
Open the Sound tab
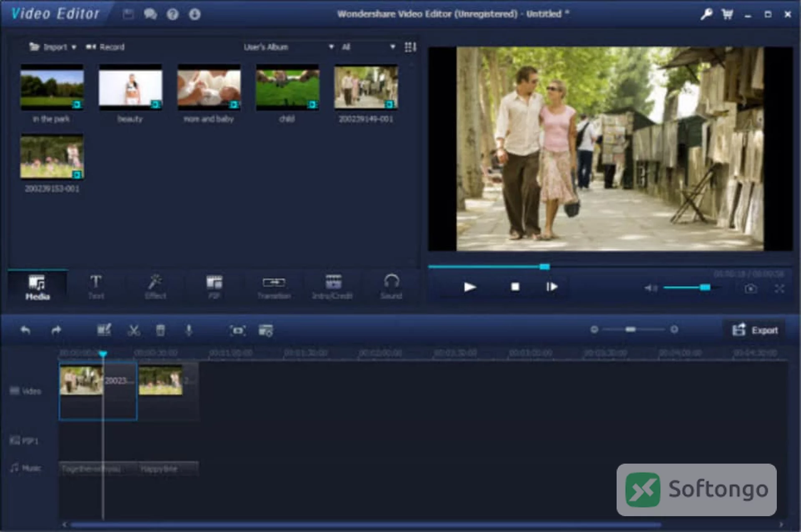pyautogui.click(x=391, y=287)
